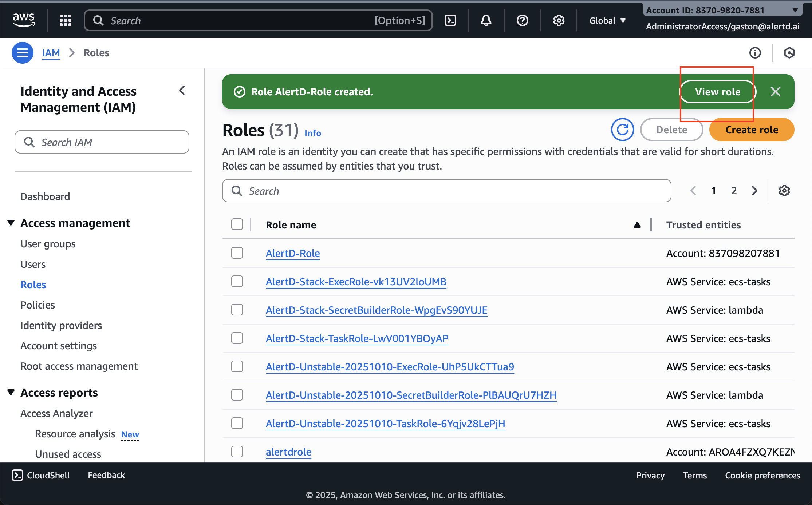
Task: Open the info panel icon near breadcrumbs
Action: 755,53
